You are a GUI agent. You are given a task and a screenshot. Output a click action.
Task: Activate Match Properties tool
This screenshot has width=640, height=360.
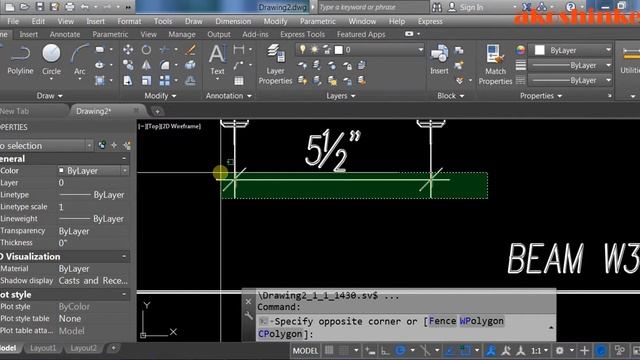click(495, 64)
